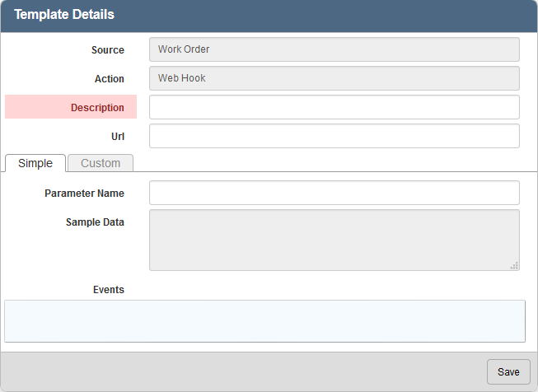Click the Parameter Name label
The width and height of the screenshot is (538, 392).
[x=84, y=194]
